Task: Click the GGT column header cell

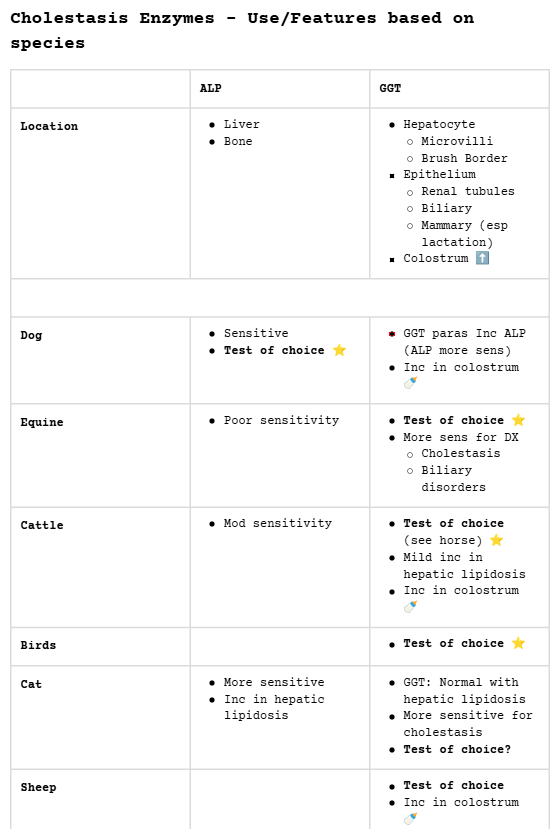Action: coord(459,89)
